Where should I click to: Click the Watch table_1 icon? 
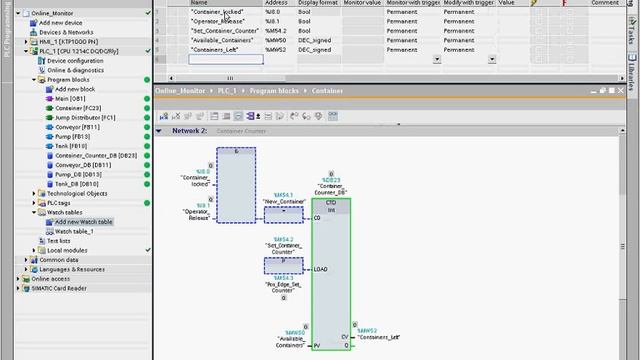[49, 231]
